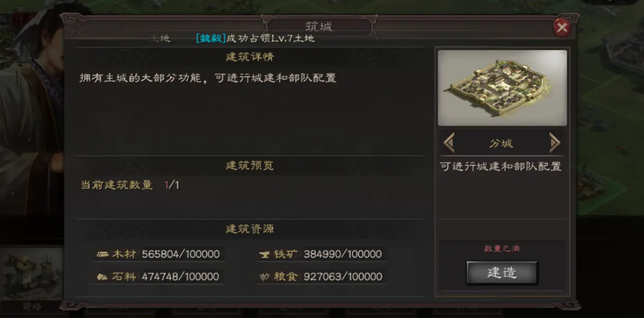Click the 粮食 grain resource icon
The height and width of the screenshot is (318, 644).
tap(265, 277)
